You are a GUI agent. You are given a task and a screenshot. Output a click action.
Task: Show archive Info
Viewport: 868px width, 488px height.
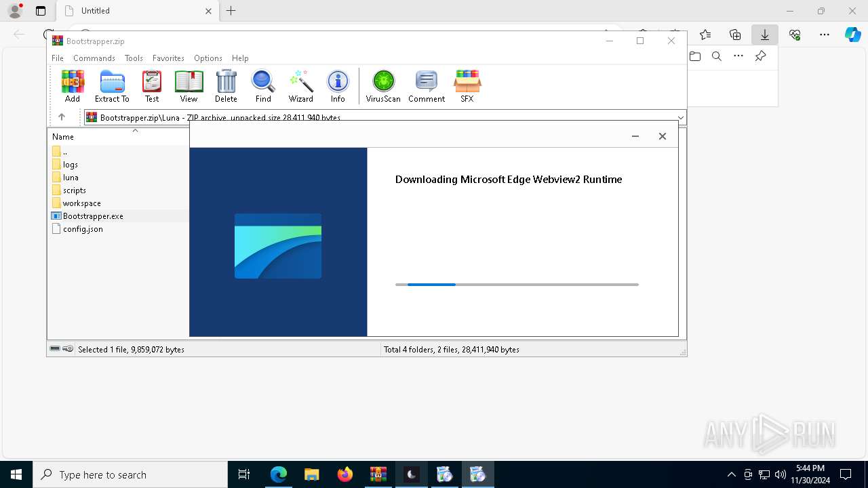[338, 86]
